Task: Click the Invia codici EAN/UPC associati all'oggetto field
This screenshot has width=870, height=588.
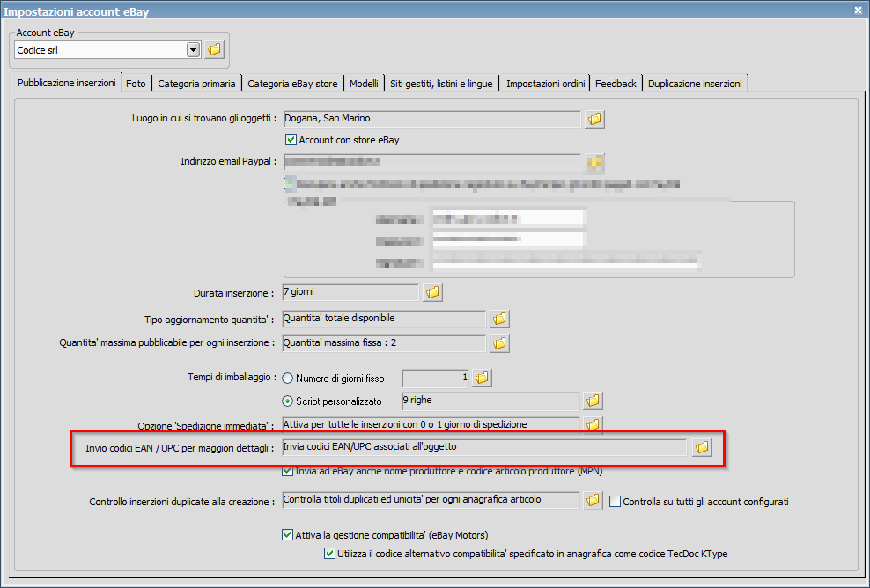Action: click(x=484, y=447)
